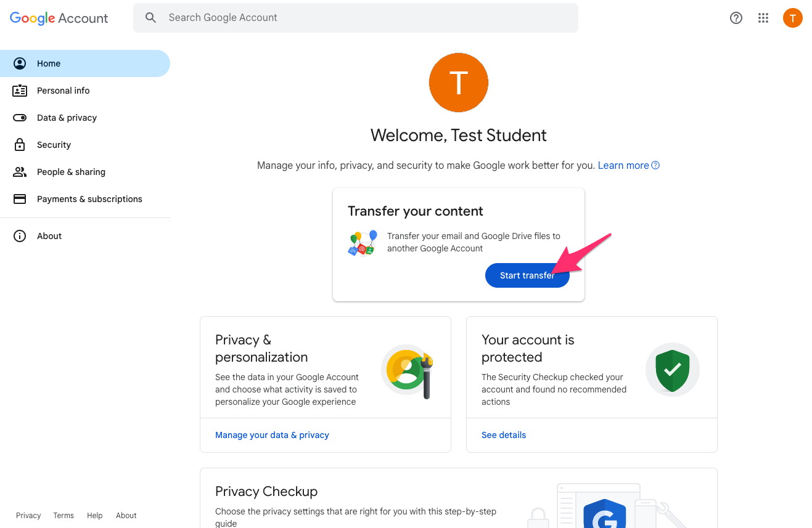
Task: Click the Help footer link
Action: (95, 516)
